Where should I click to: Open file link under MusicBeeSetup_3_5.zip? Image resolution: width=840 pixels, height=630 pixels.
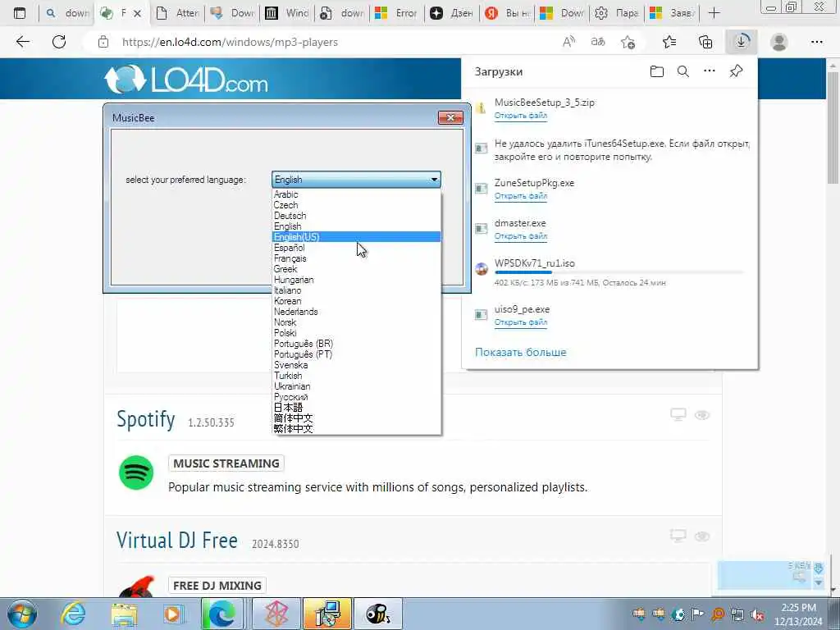(x=520, y=116)
